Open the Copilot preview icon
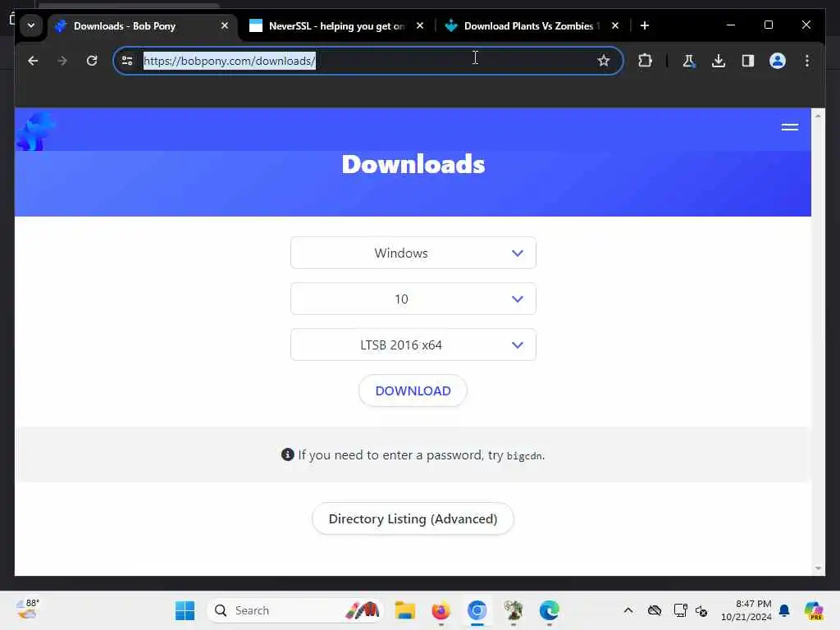840x630 pixels. coord(813,610)
